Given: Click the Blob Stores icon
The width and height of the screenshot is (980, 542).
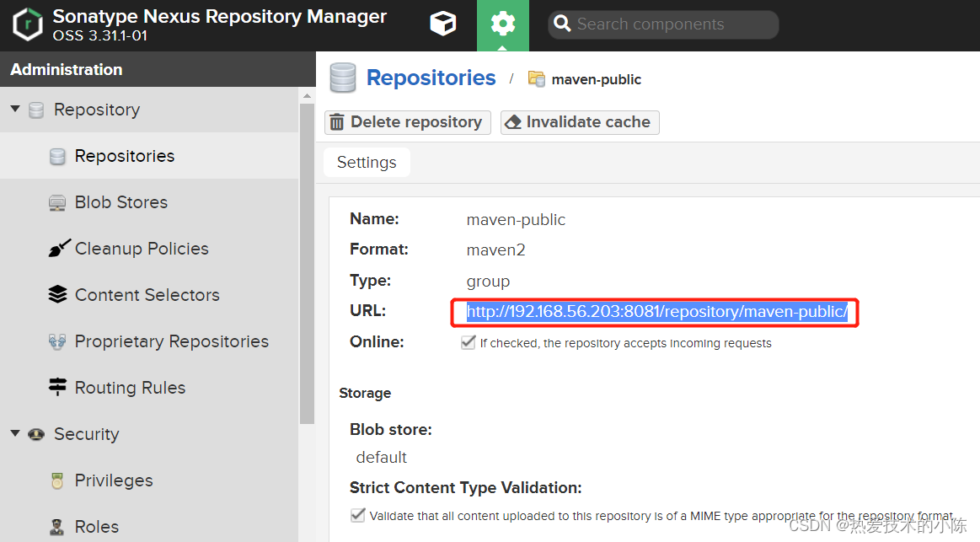Looking at the screenshot, I should (x=56, y=202).
